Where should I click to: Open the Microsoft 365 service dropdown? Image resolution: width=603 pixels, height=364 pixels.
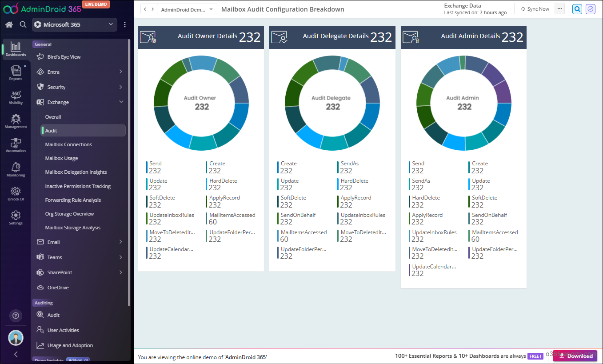[x=74, y=24]
